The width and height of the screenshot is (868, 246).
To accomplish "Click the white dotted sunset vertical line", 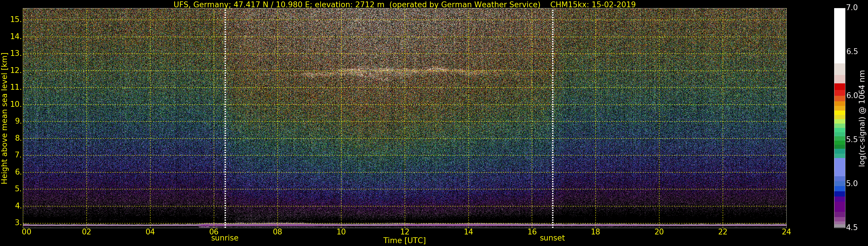I will (553, 118).
